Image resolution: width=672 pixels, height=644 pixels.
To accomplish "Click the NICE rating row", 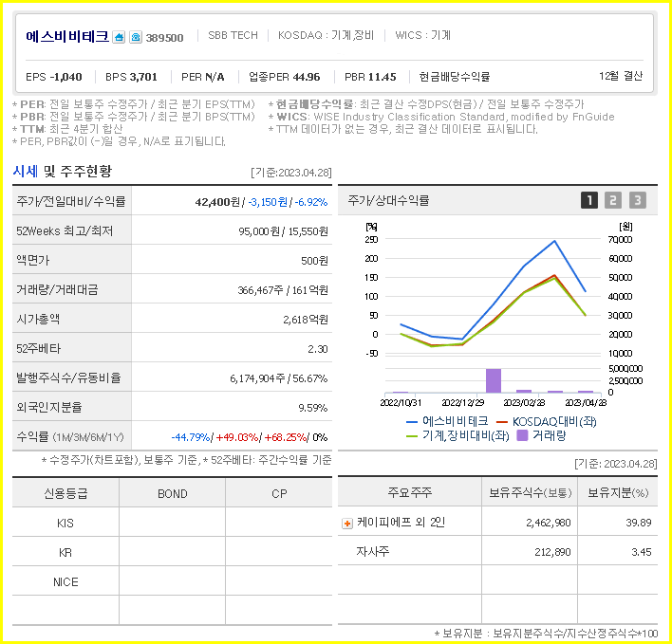I will (173, 582).
